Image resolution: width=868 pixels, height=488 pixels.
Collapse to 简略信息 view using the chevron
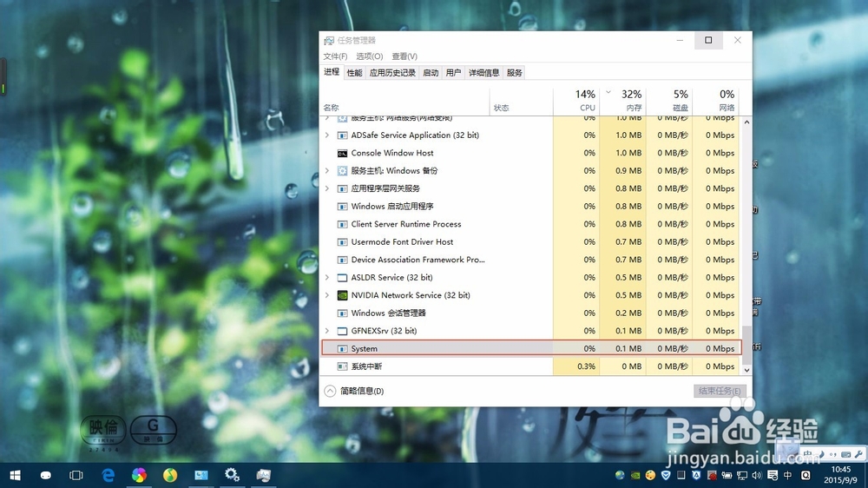(330, 391)
